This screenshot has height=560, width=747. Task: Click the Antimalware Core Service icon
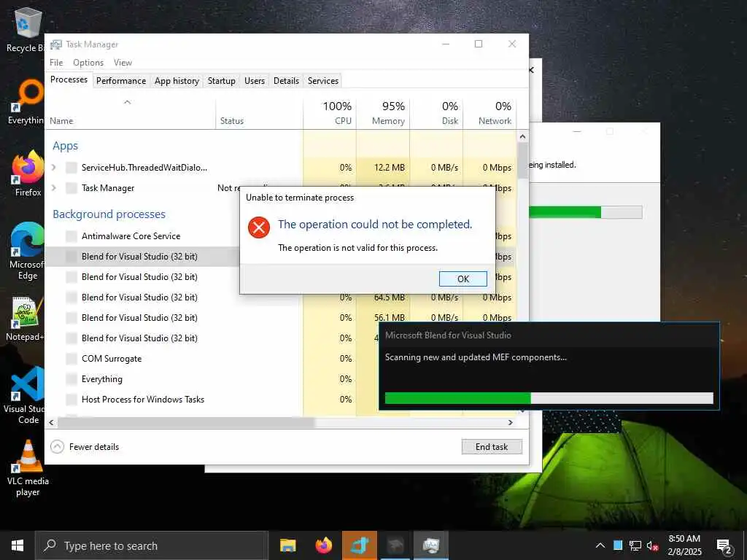click(x=71, y=236)
